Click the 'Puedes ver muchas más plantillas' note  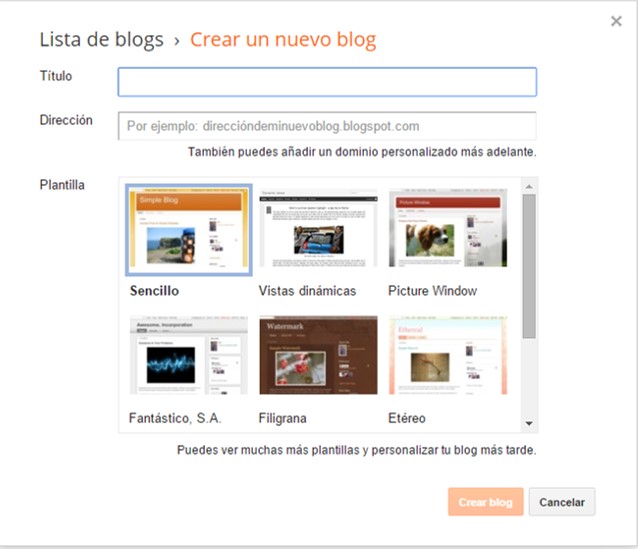pyautogui.click(x=357, y=450)
